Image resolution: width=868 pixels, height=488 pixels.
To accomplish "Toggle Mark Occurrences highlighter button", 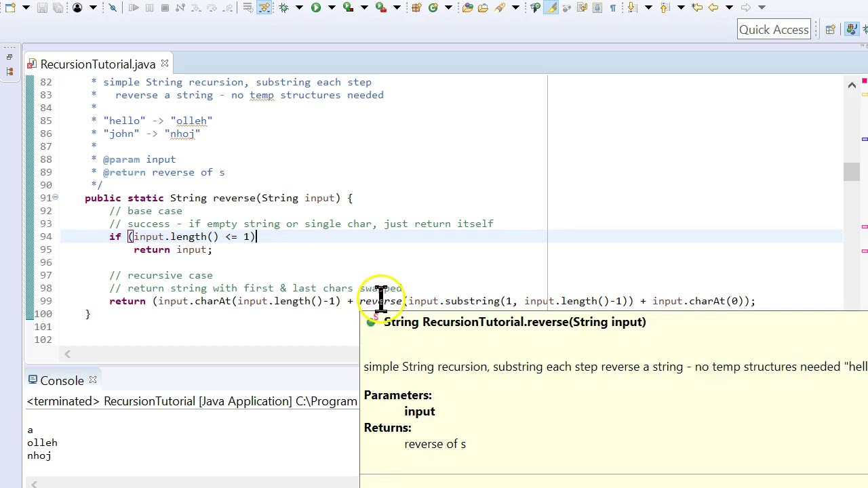I will (551, 7).
